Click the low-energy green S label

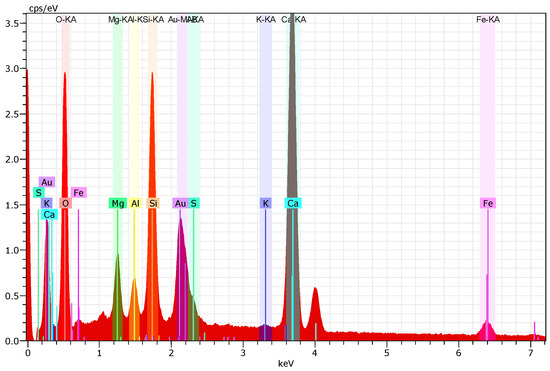coord(39,193)
